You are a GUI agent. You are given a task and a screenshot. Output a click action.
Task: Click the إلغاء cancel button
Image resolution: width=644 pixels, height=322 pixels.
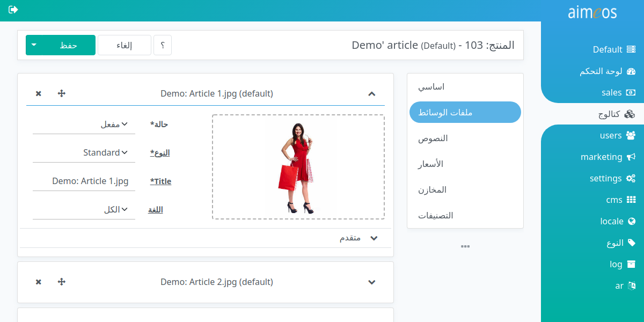click(x=125, y=45)
